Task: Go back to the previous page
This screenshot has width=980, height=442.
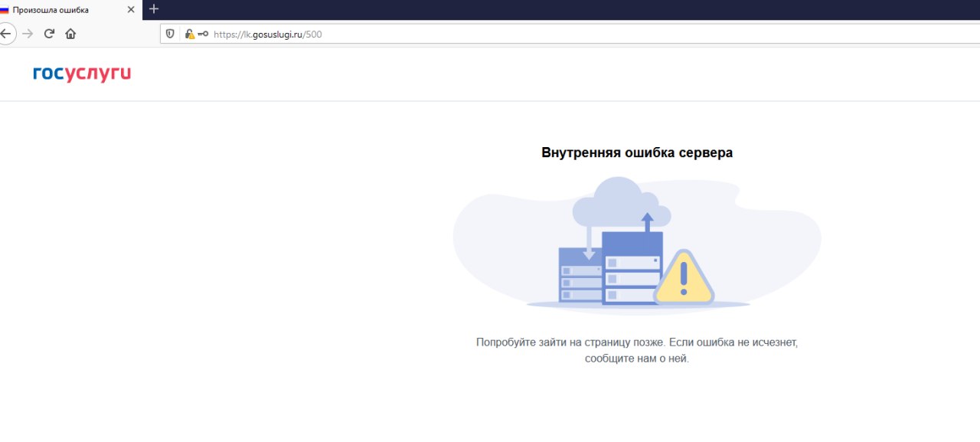Action: coord(5,34)
